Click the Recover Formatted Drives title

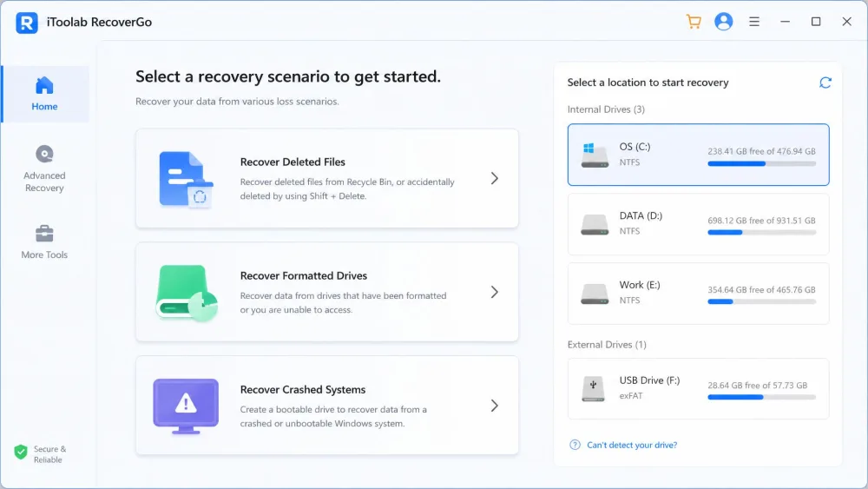(x=303, y=275)
